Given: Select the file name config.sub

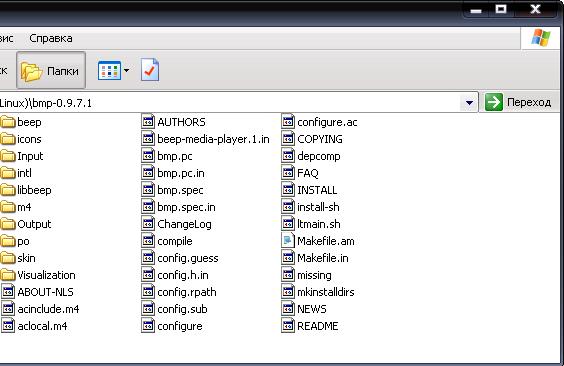Looking at the screenshot, I should pyautogui.click(x=182, y=309).
